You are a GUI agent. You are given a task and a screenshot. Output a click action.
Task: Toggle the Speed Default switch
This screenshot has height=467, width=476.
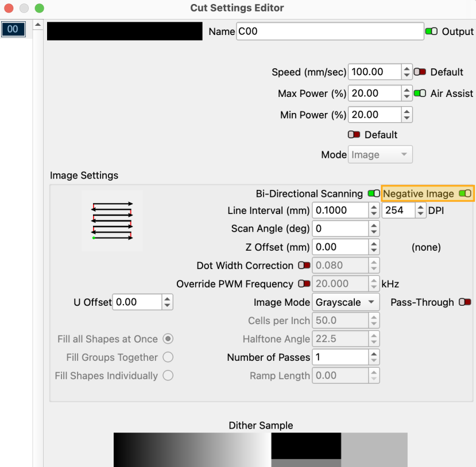[x=420, y=72]
